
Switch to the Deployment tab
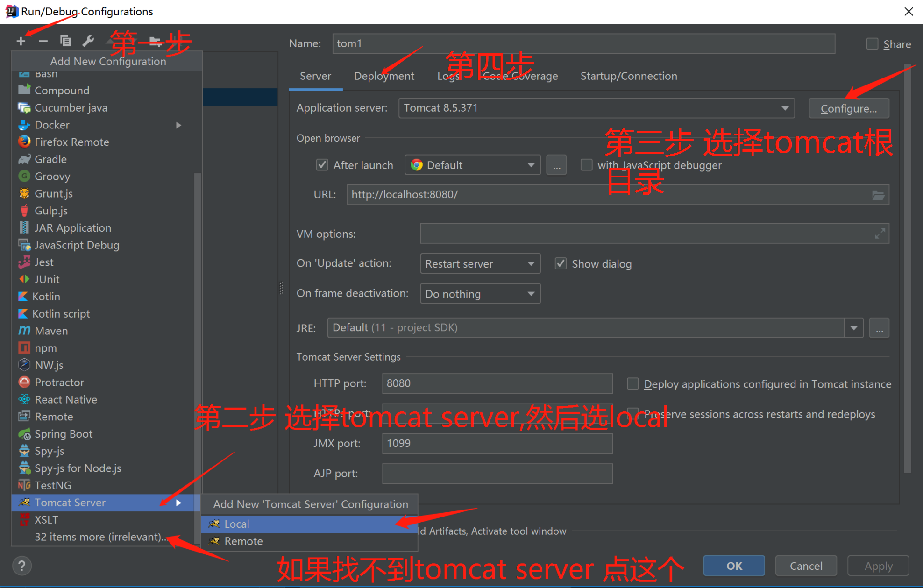[384, 76]
